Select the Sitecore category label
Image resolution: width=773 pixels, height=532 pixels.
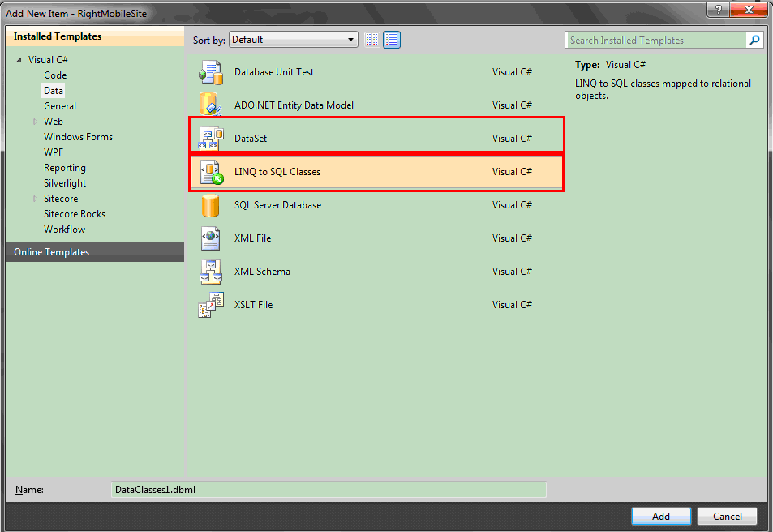tap(61, 198)
